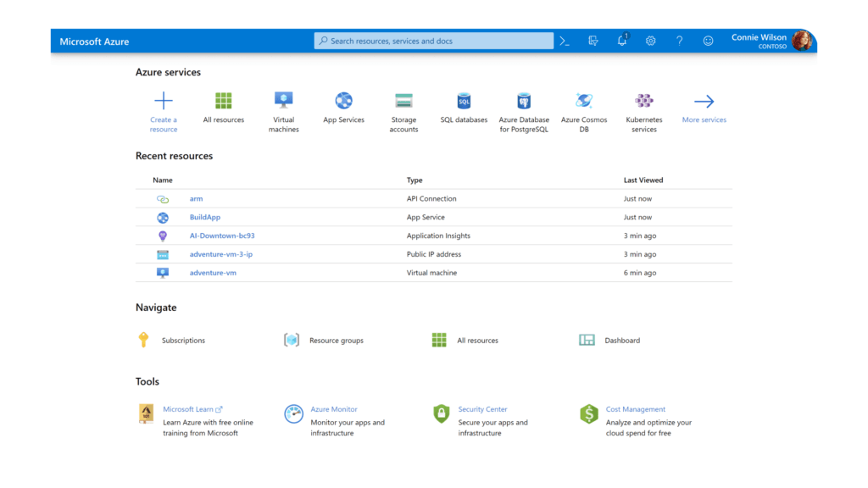Screen dimensions: 868x488
Task: Open the Cloud Shell icon in header
Action: (564, 41)
